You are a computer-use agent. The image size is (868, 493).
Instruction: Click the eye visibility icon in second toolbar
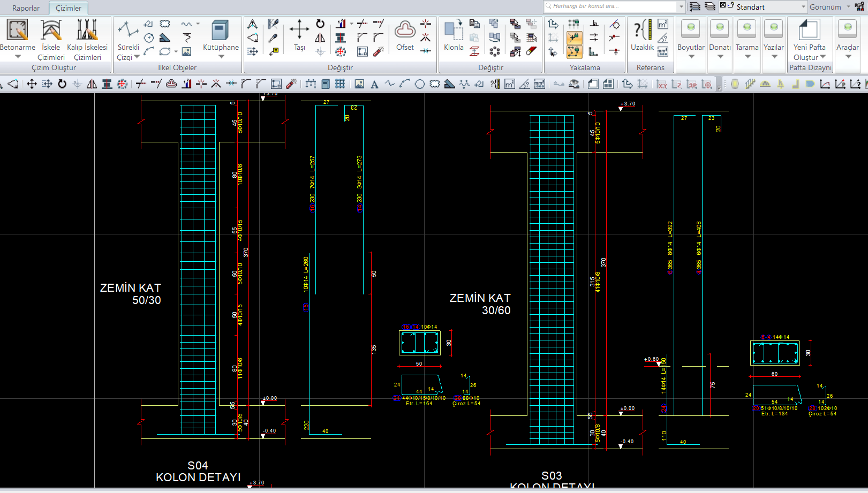(x=574, y=84)
